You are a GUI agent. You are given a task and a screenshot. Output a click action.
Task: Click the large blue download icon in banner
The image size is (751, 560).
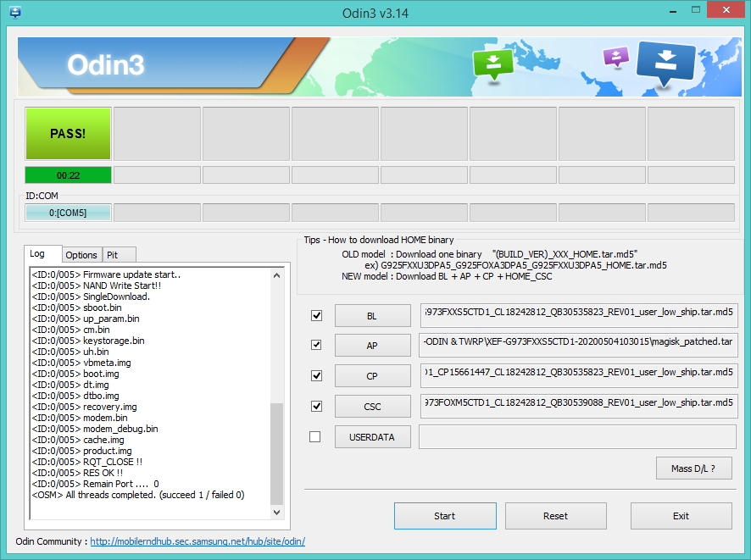click(665, 62)
